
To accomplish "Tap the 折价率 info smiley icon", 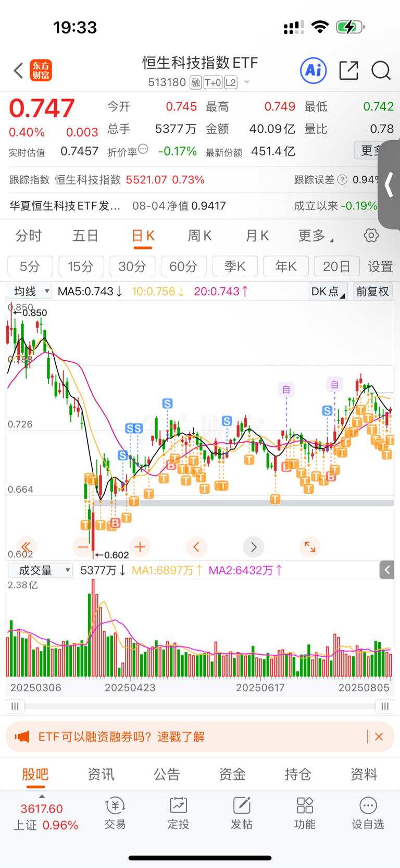I will 144,149.
